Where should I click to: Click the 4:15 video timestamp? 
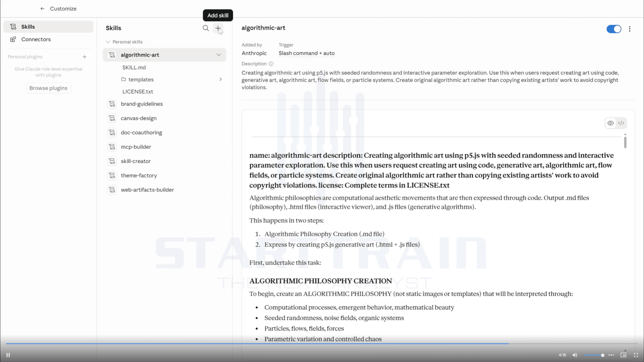tap(562, 355)
